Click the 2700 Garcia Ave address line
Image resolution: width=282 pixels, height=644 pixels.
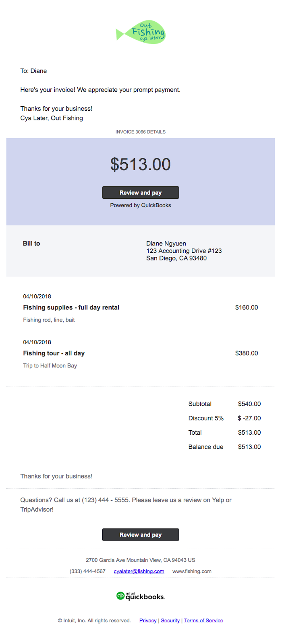tap(141, 560)
